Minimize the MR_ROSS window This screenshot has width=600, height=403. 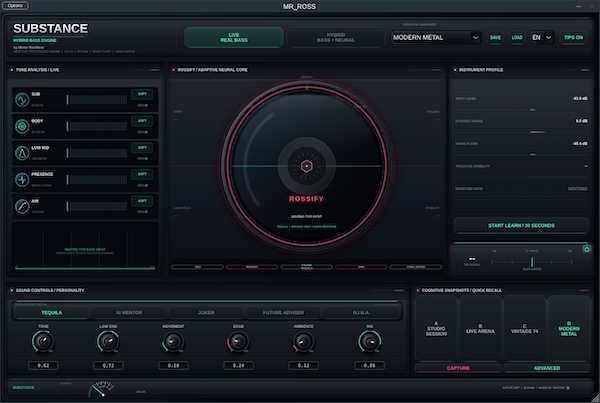pyautogui.click(x=579, y=6)
